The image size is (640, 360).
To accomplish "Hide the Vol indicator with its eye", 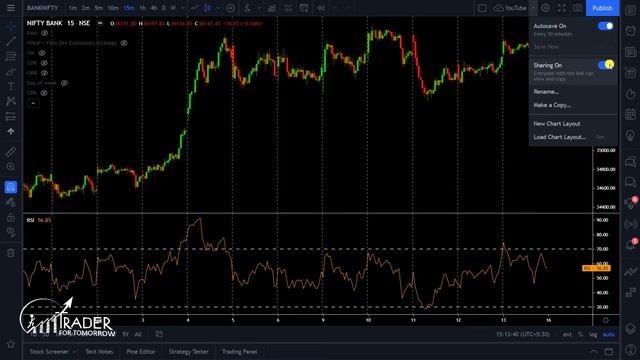I will pos(42,53).
